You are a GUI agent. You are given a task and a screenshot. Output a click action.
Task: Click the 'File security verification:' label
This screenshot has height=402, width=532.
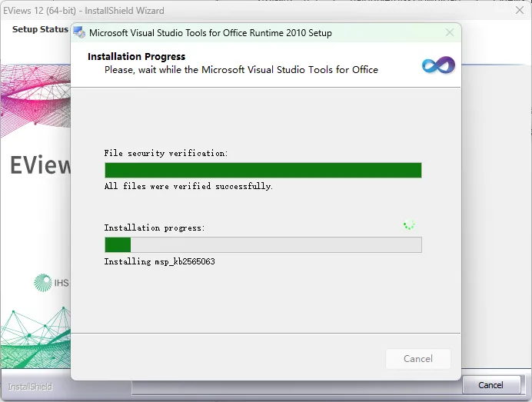[x=166, y=153]
